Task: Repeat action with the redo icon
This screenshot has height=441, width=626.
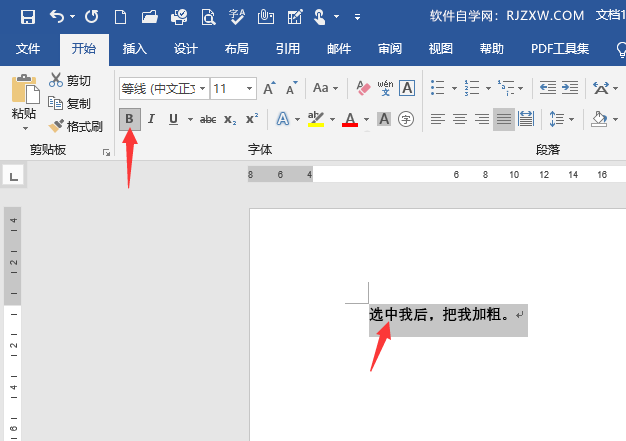Action: (91, 17)
